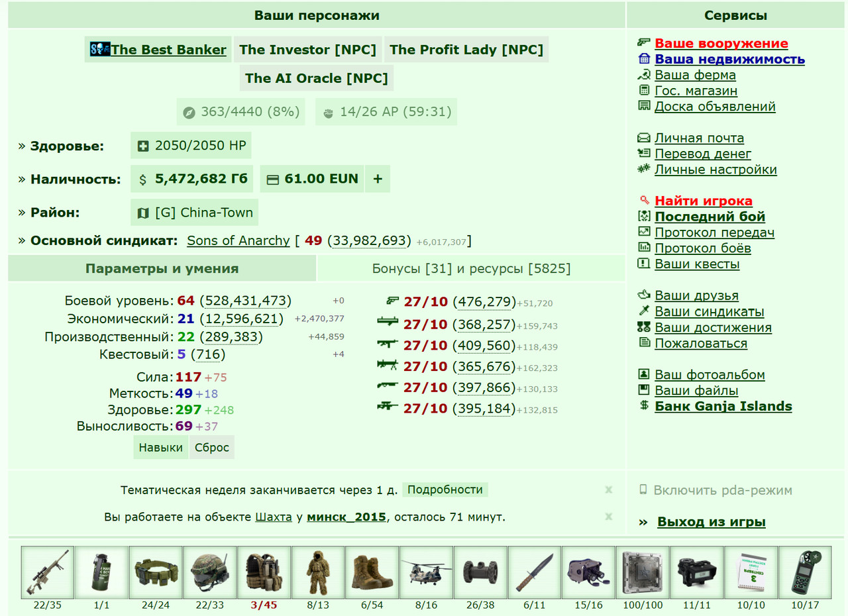Viewport: 848px width, 616px height.
Task: Click the sniper skill icon with 395,184
Action: (388, 407)
